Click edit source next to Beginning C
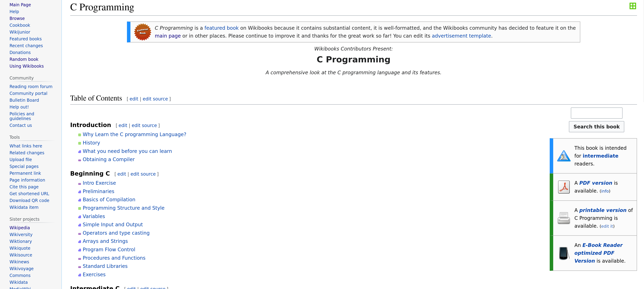 click(143, 174)
